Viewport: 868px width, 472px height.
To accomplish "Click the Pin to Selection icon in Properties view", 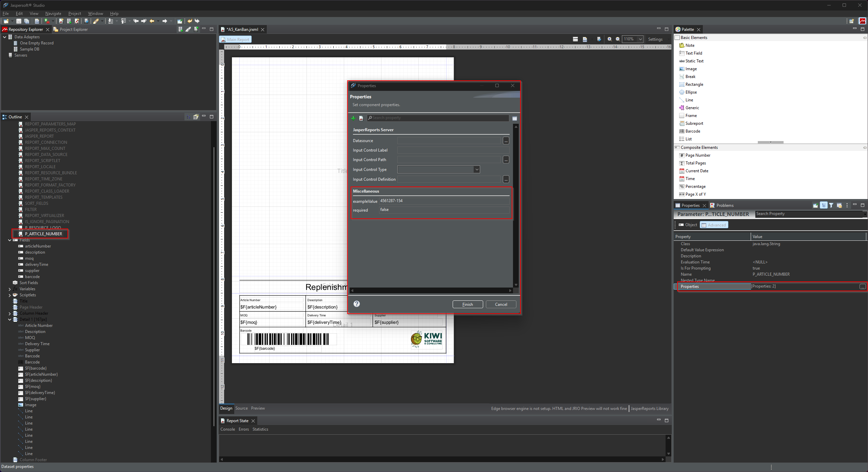I will (815, 205).
